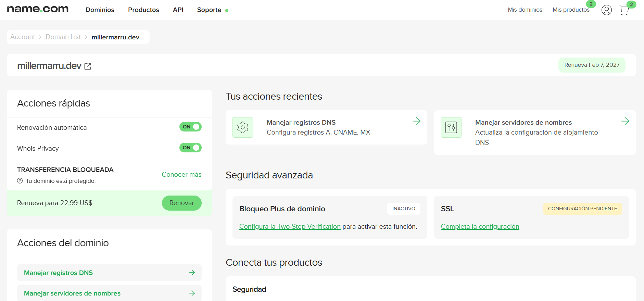Click the help icon beside Tu dominio está protegido

click(x=20, y=181)
